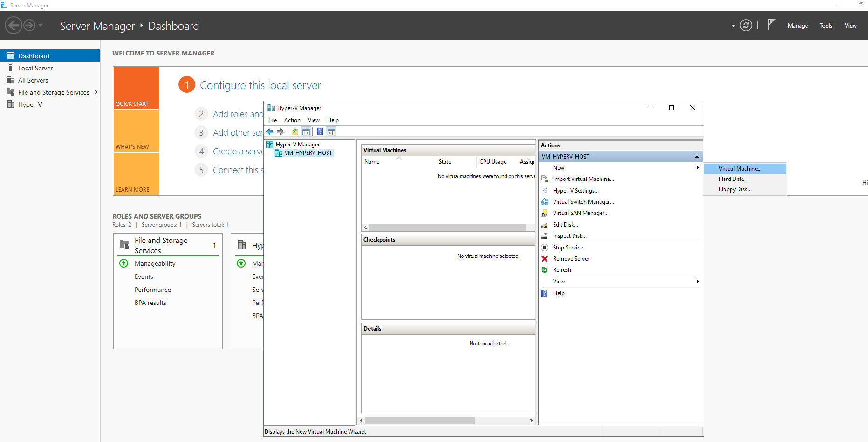Open Help menu in Hyper-V Manager
This screenshot has width=868, height=442.
pos(333,120)
